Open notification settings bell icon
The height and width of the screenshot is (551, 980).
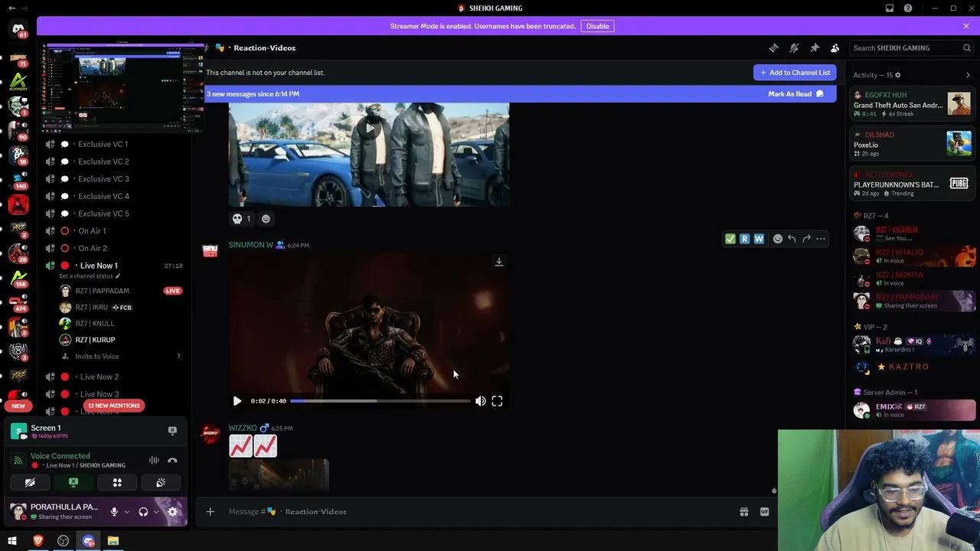click(794, 47)
